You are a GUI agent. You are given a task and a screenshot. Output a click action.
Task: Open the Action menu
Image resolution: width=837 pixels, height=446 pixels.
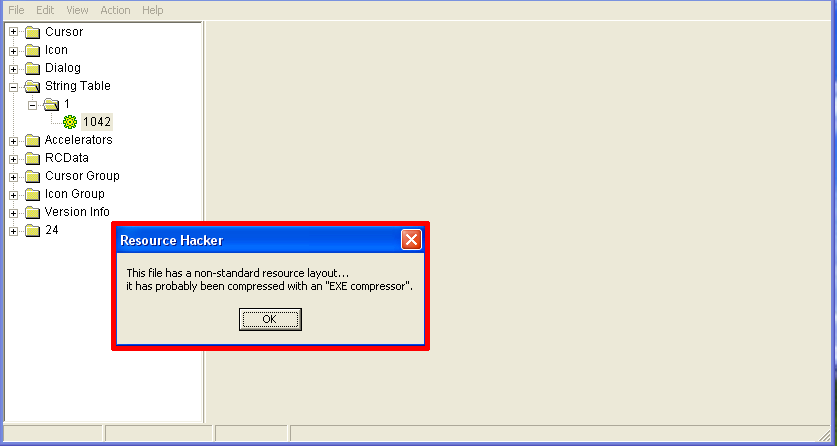pos(115,10)
